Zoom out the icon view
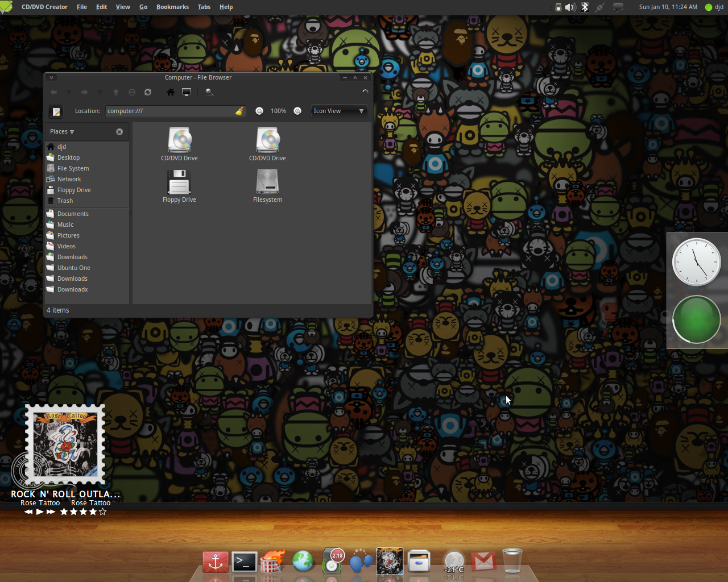Screen dimensions: 728x582 259,111
